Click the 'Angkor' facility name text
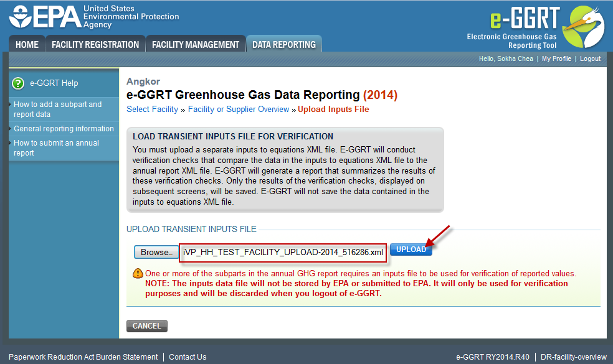Viewport: 613px width, 364px height. [x=143, y=82]
